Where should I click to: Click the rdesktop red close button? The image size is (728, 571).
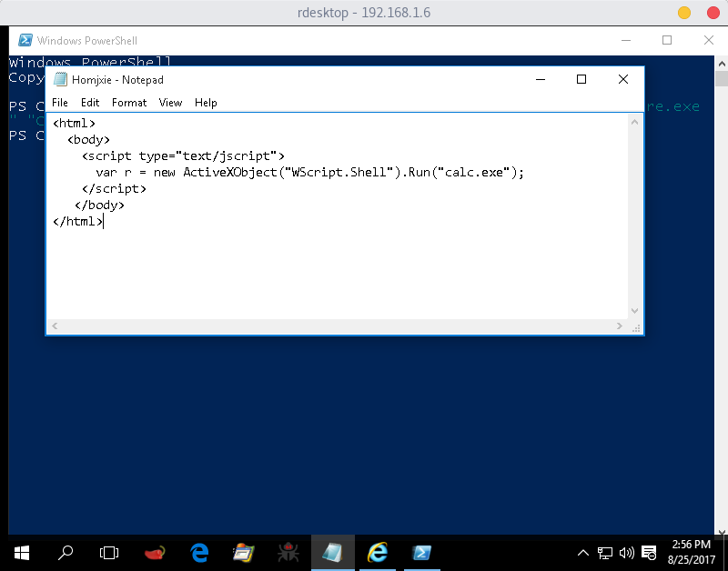coord(713,13)
